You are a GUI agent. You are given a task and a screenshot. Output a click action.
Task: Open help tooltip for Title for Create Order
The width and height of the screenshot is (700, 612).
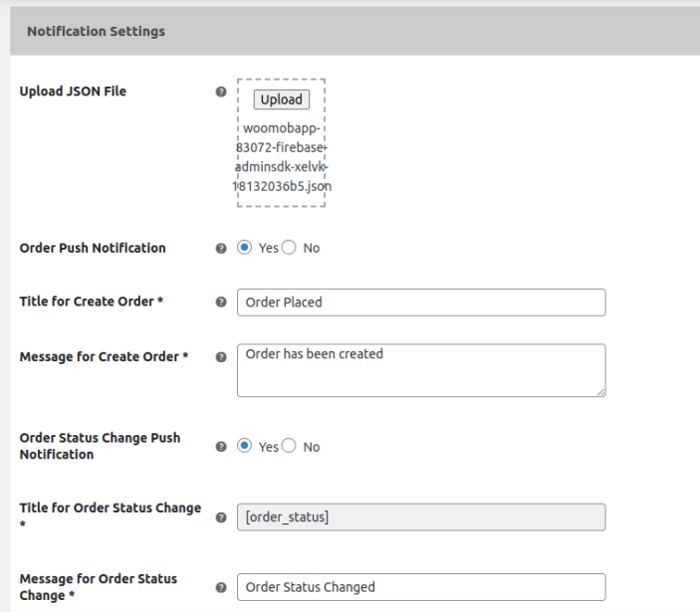tap(221, 303)
